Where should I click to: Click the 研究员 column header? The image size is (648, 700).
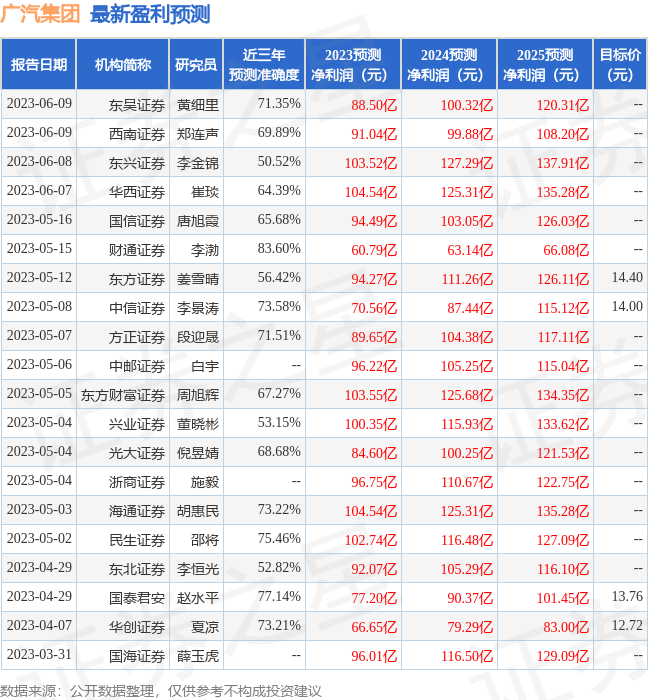(196, 65)
